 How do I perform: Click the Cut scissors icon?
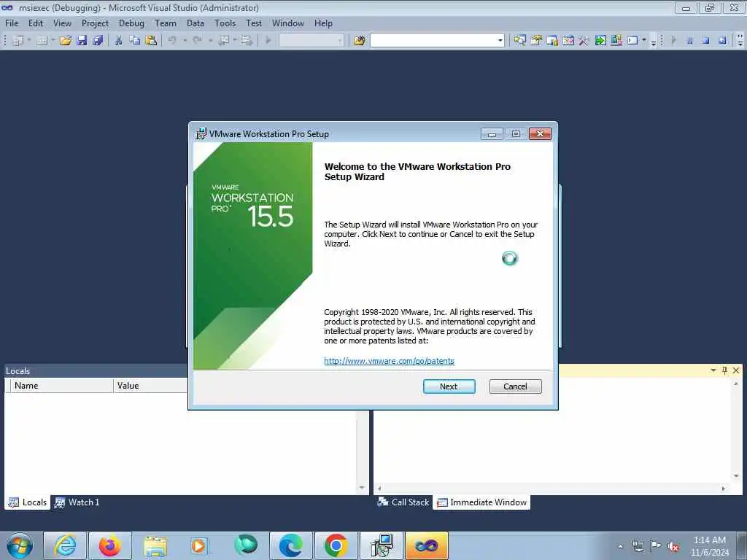click(x=119, y=41)
